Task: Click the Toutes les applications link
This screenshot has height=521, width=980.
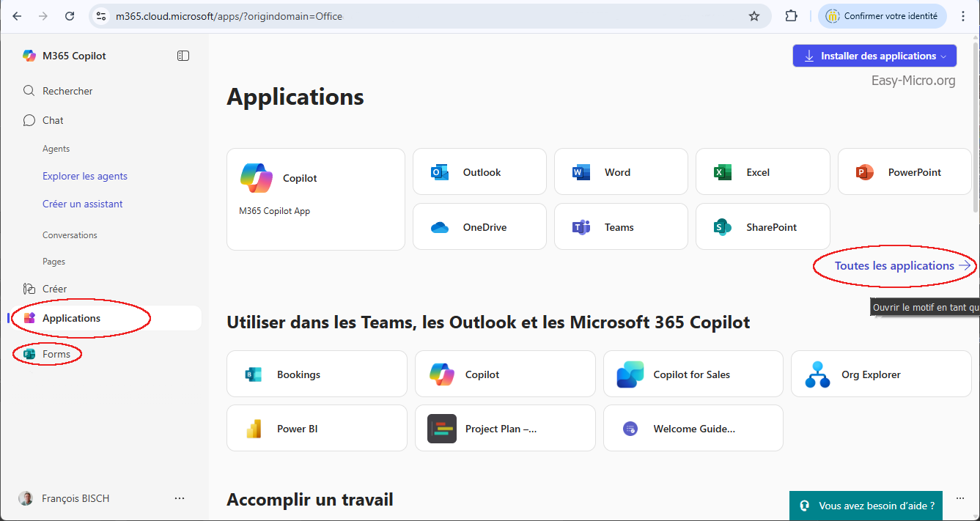Action: pos(894,265)
